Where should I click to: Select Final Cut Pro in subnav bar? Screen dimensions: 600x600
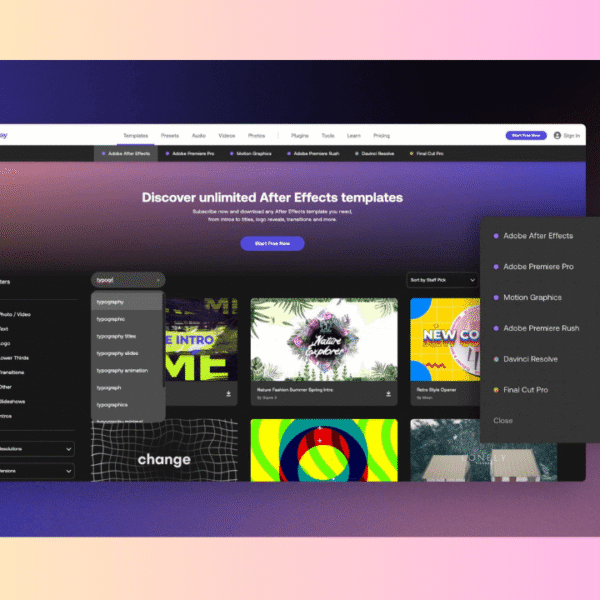click(x=427, y=153)
